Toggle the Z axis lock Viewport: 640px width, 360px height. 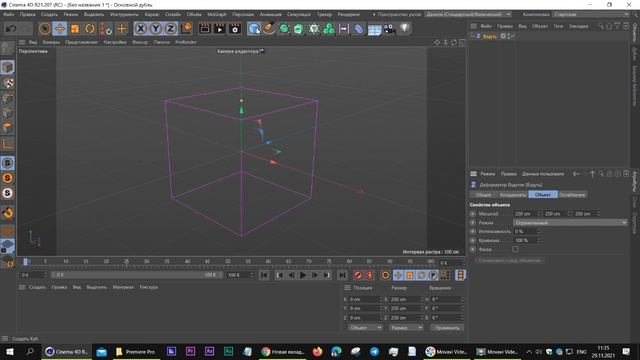click(x=171, y=29)
